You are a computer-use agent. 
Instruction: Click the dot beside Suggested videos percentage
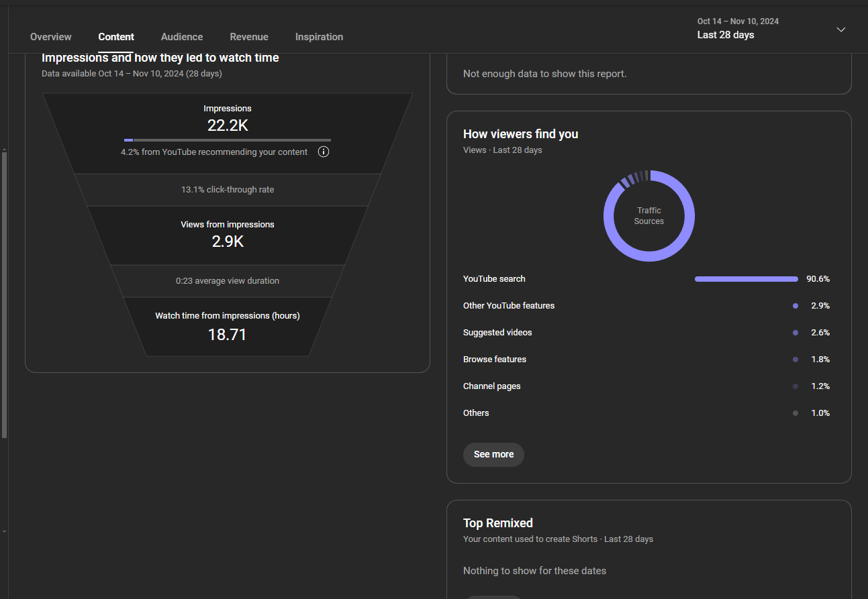(x=795, y=333)
